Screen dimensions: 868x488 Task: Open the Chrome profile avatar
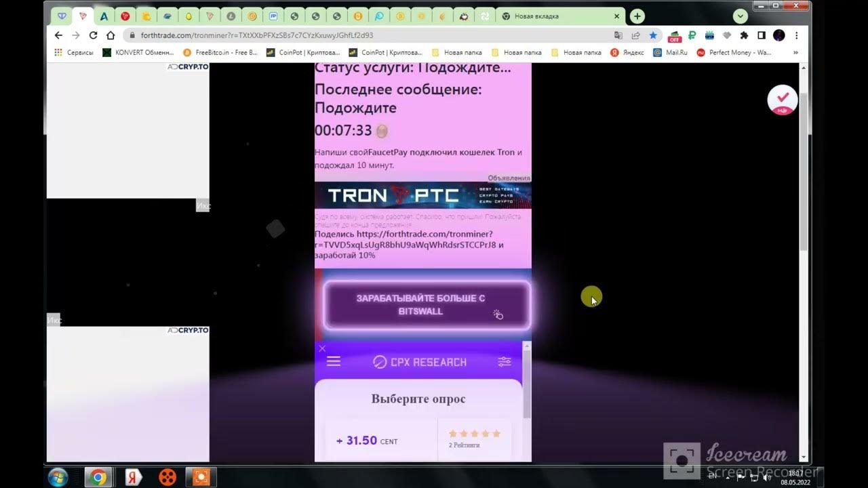pos(778,35)
